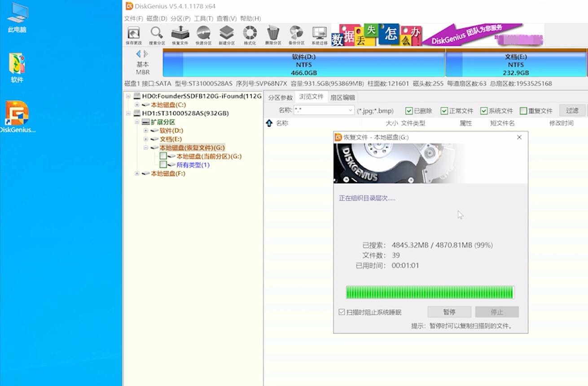Enable 重复文件 filter checkbox
The width and height of the screenshot is (588, 386).
[523, 111]
